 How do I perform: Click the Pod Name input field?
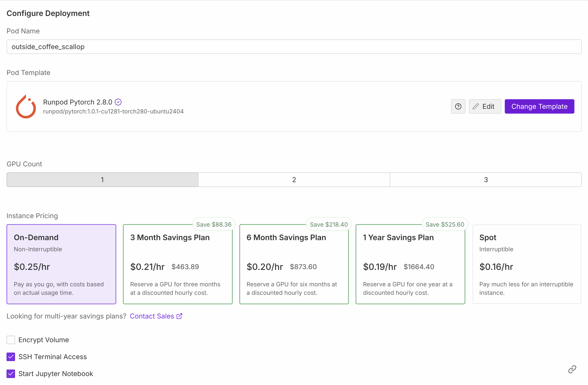pos(294,47)
